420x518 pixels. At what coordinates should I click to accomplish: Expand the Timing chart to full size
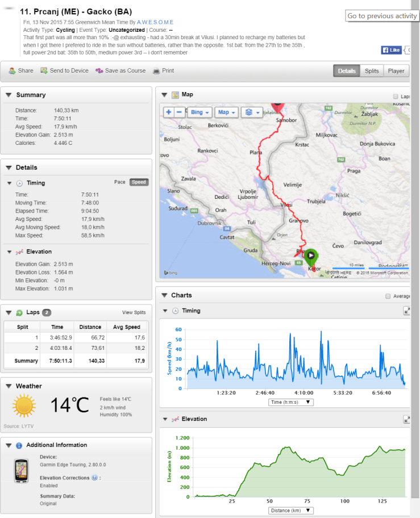407,311
